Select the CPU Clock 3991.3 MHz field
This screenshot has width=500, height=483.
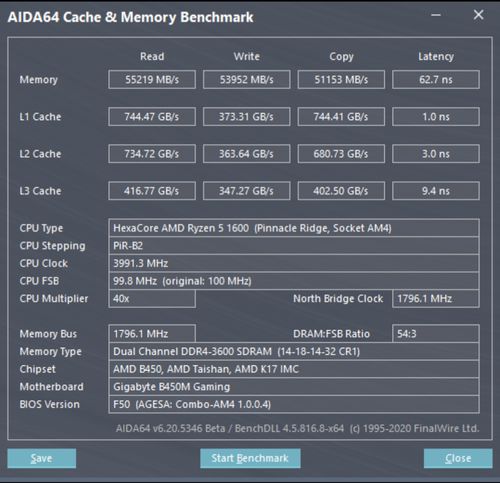(x=294, y=263)
